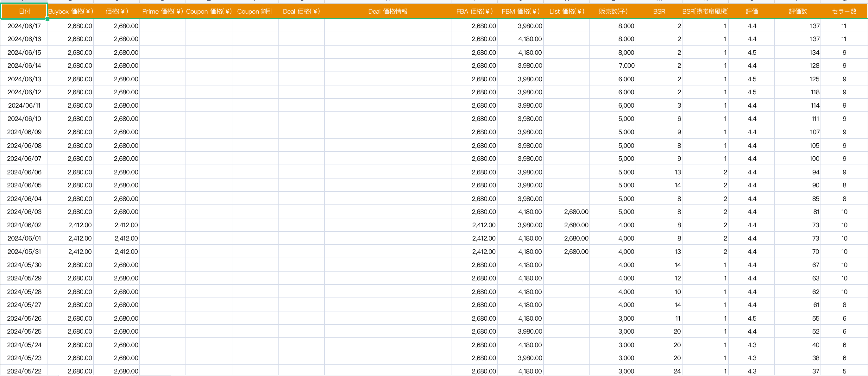Click FBM price 3,980.00 on 2024/05/25

(x=520, y=331)
